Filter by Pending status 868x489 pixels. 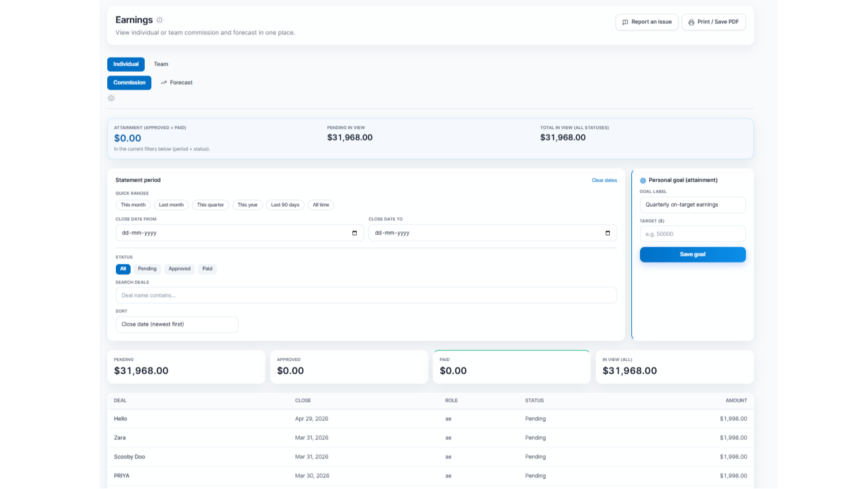(x=147, y=269)
